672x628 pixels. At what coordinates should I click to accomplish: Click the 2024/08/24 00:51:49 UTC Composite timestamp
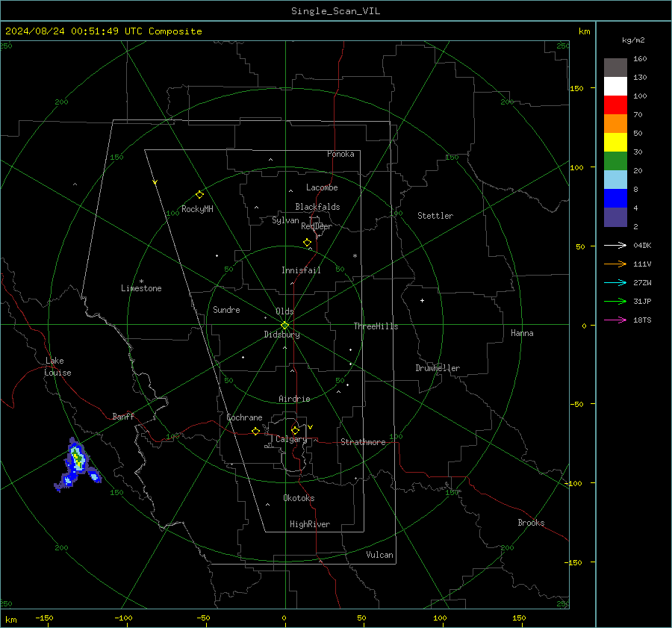tap(103, 31)
